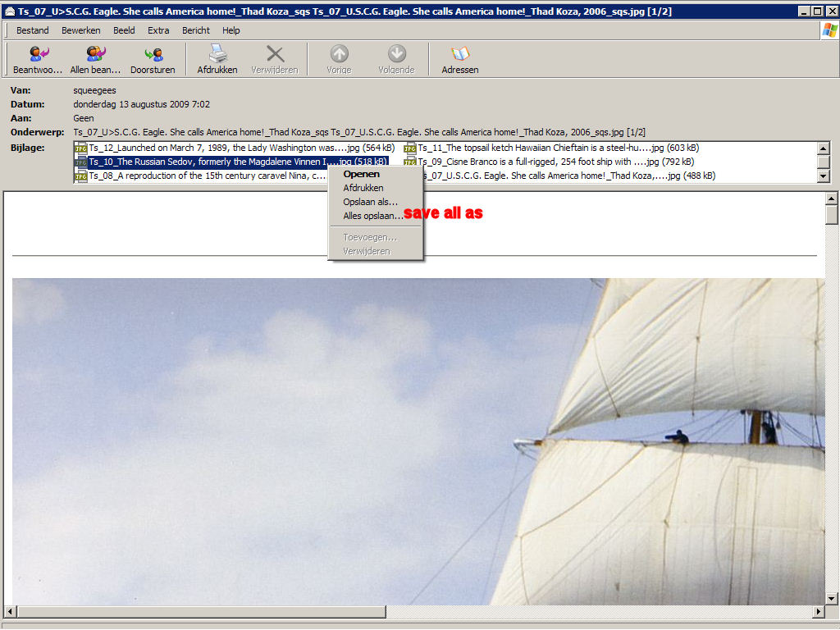840x630 pixels.
Task: Click the attachment list scroll down arrow
Action: click(x=824, y=176)
